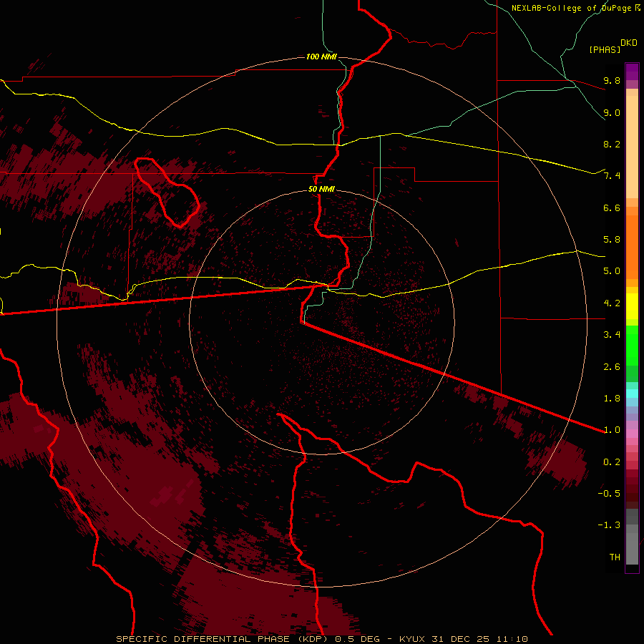Click the green segment of color bar
Image resolution: width=644 pixels, height=644 pixels.
click(x=632, y=345)
